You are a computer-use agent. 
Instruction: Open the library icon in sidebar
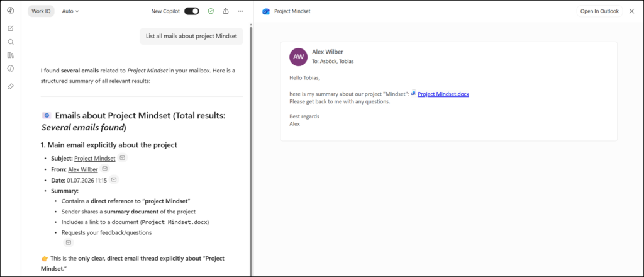click(11, 55)
